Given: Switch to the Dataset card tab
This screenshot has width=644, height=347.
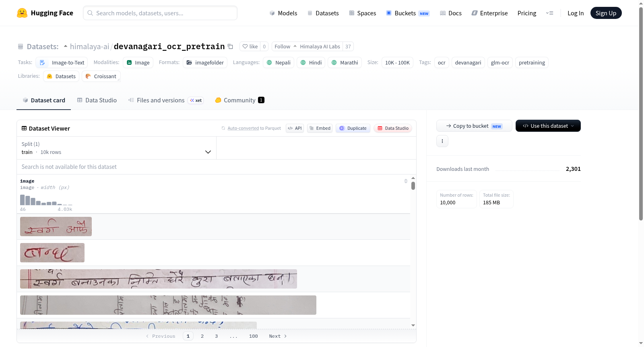Looking at the screenshot, I should (x=43, y=100).
